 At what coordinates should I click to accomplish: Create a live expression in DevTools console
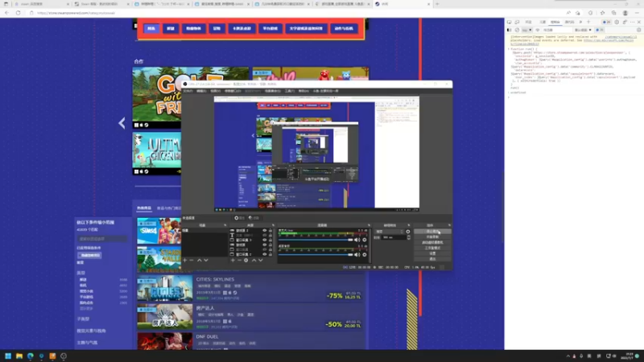point(538,30)
